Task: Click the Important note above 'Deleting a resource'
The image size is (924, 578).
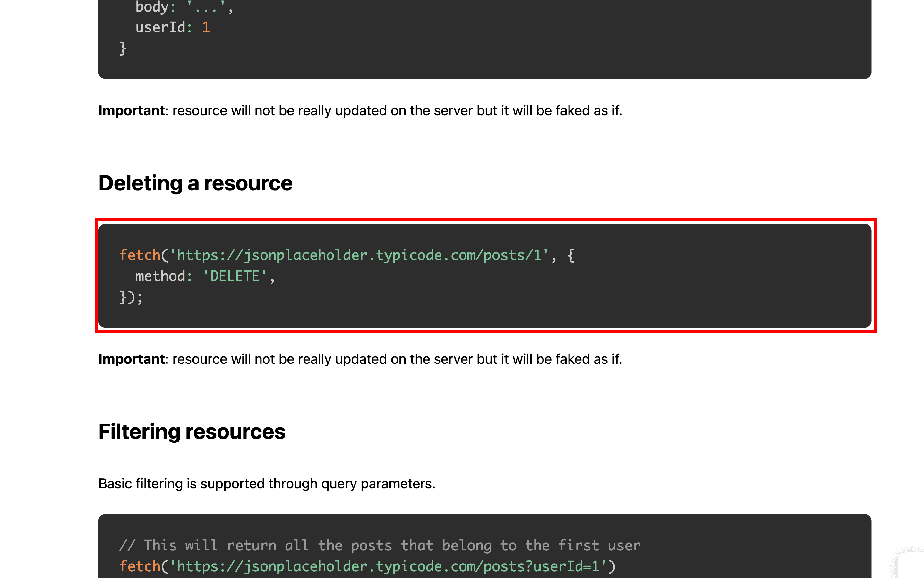Action: (x=360, y=110)
